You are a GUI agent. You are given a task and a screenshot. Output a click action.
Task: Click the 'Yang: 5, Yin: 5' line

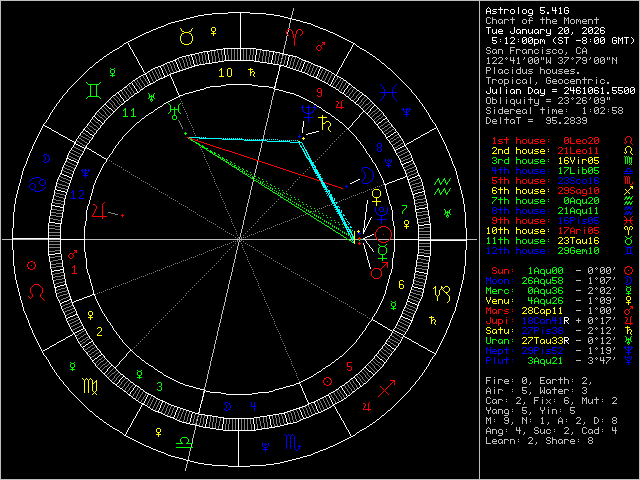[530, 411]
